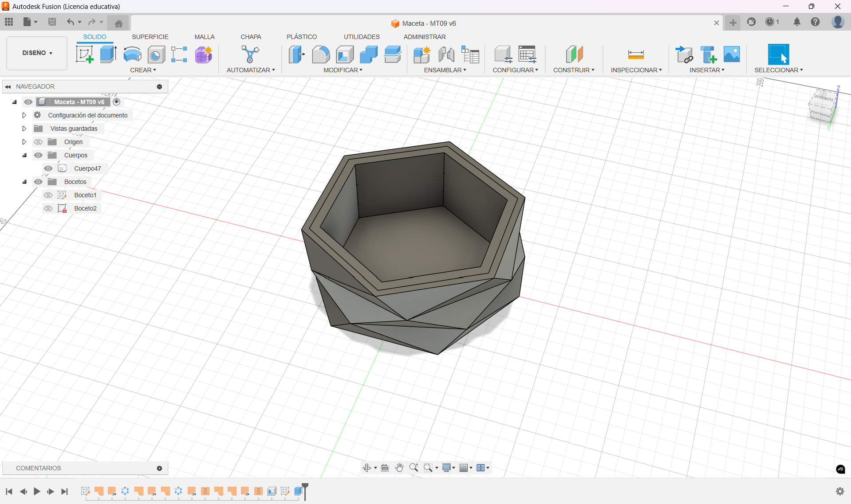Screen dimensions: 851x504
Task: Select the Extrude tool
Action: point(108,55)
